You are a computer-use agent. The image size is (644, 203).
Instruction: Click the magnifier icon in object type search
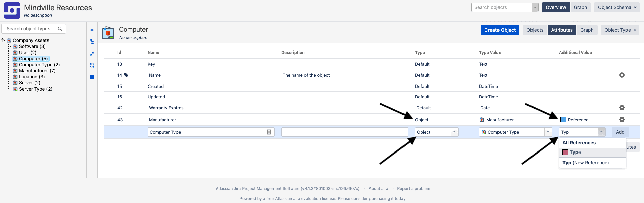[60, 29]
